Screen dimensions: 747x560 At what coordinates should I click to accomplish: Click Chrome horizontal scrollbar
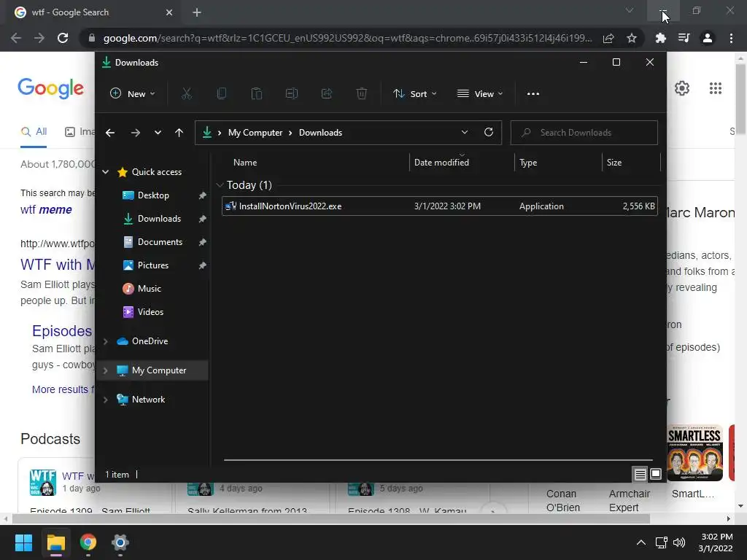(x=330, y=518)
